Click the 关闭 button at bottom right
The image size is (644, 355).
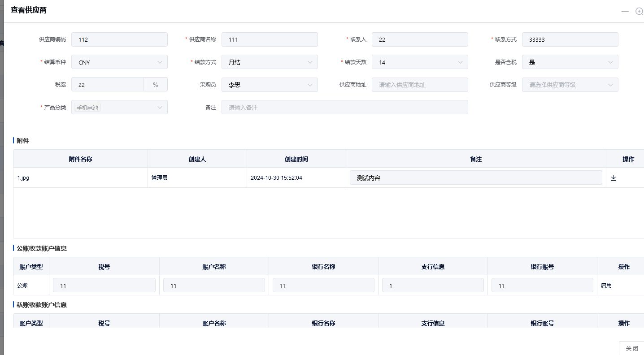pos(632,348)
